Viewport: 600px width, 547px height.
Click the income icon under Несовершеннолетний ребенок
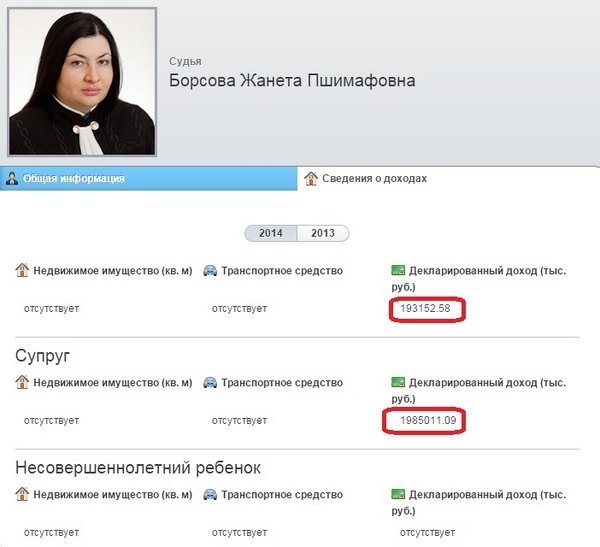398,494
